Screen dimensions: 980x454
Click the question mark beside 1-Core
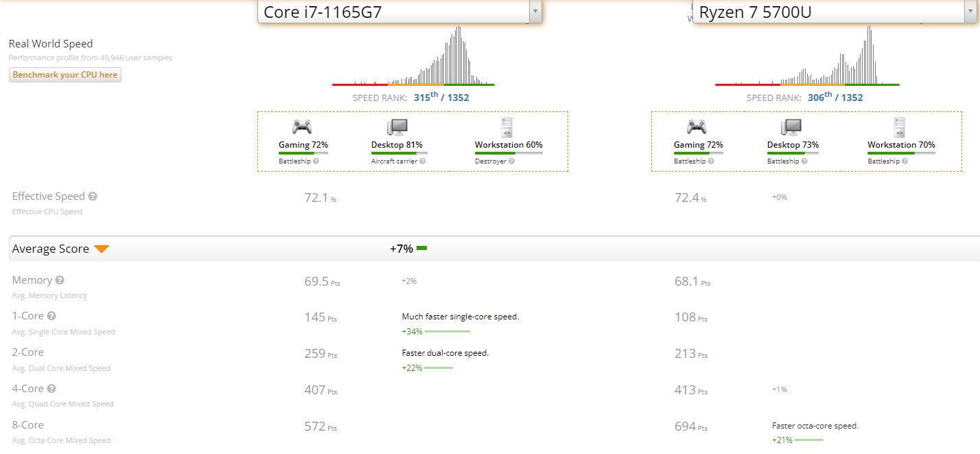coord(51,316)
